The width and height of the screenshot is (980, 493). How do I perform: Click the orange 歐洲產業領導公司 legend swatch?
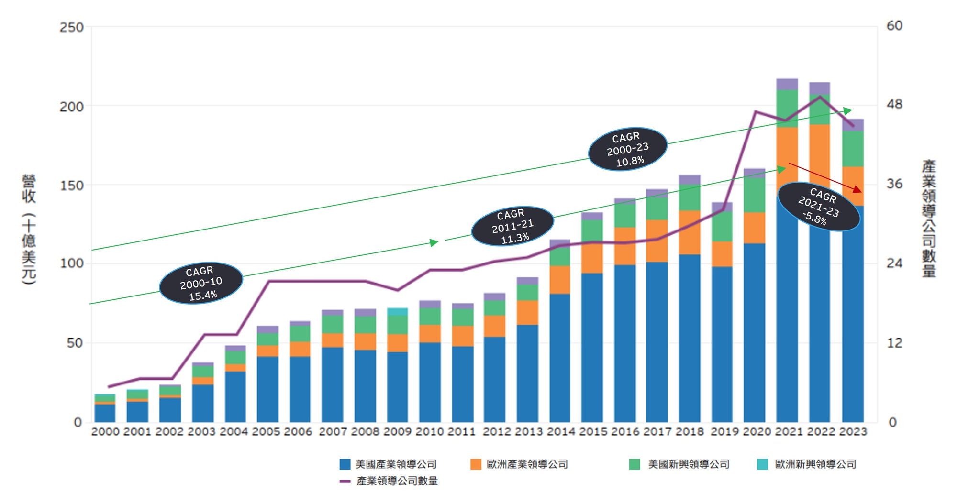(476, 464)
